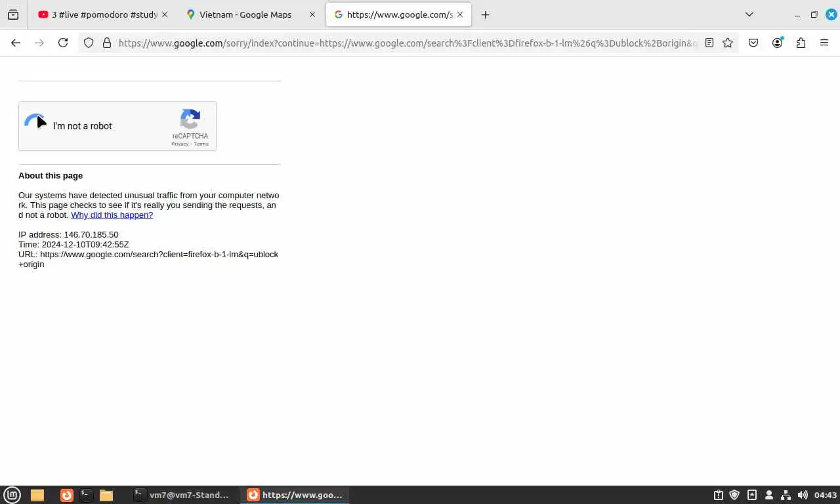Open the network connections tray icon

click(x=786, y=495)
